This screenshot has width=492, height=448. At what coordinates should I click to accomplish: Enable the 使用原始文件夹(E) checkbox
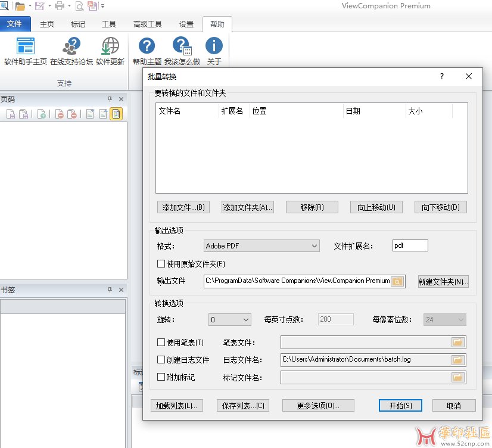(x=161, y=263)
